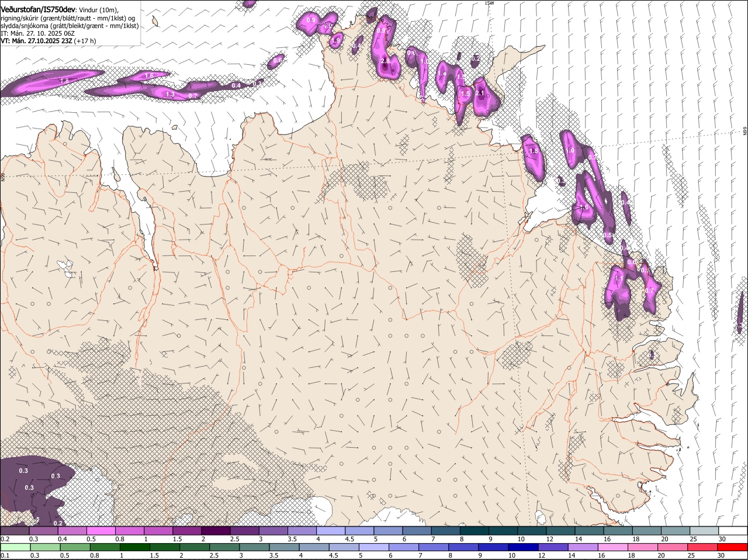Pick lower legend swatch between 0.5 and 0.8

point(75,547)
